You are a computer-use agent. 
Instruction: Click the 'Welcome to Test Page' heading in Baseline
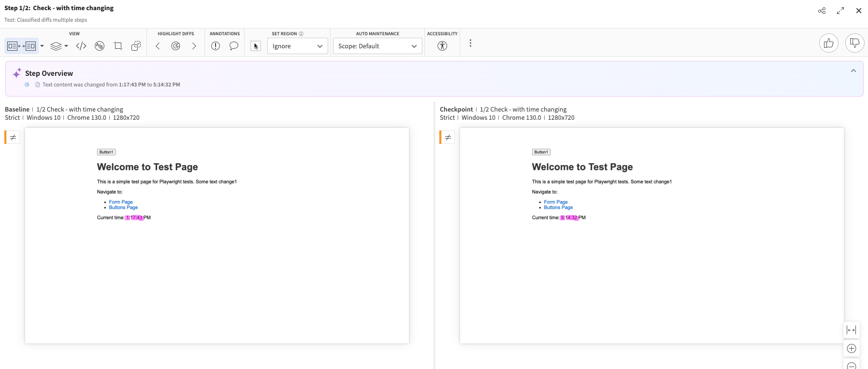click(147, 167)
